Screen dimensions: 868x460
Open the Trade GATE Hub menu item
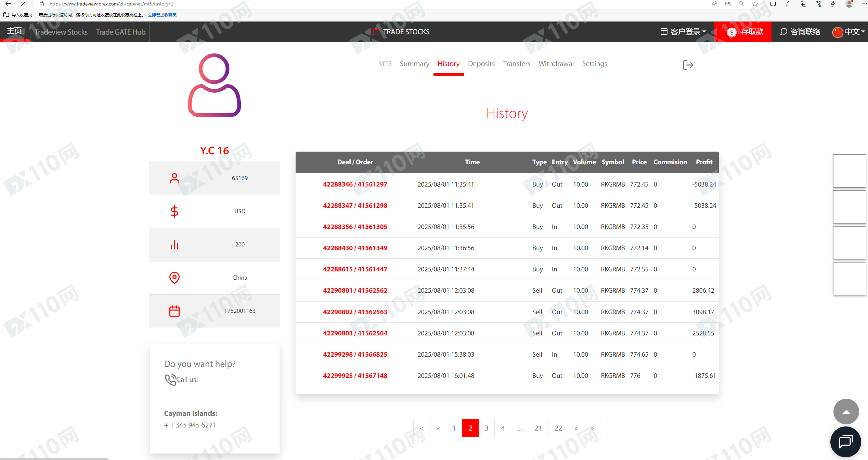point(120,32)
